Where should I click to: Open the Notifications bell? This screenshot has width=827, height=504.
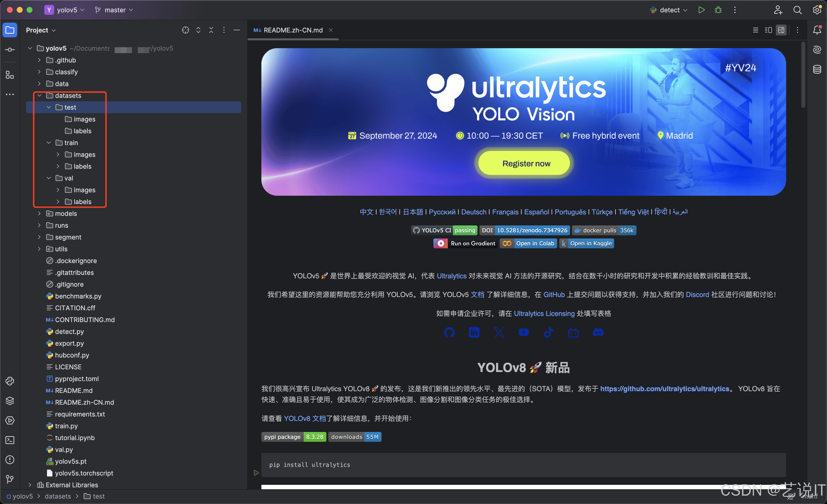tap(817, 30)
